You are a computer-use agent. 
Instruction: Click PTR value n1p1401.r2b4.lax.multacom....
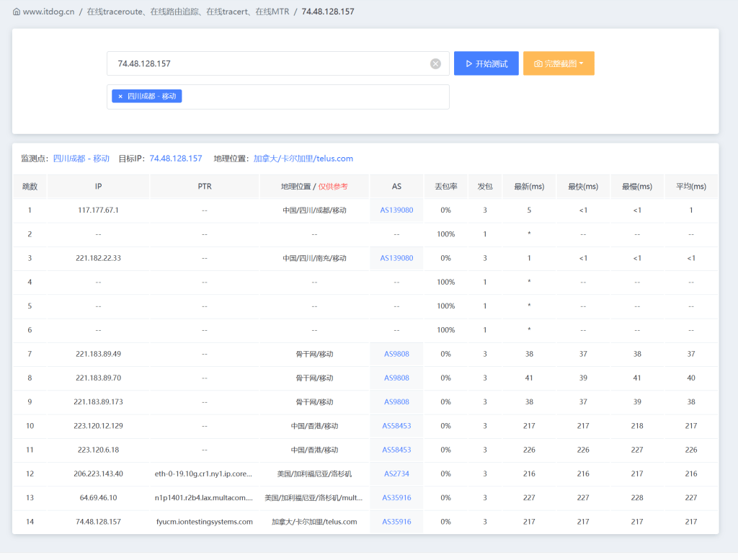[x=204, y=498]
